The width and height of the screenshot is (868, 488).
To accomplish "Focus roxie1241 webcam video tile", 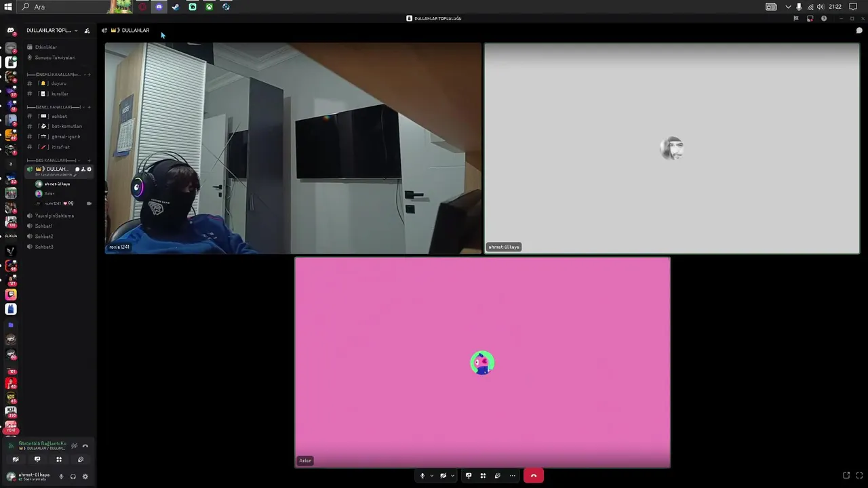I will click(293, 148).
